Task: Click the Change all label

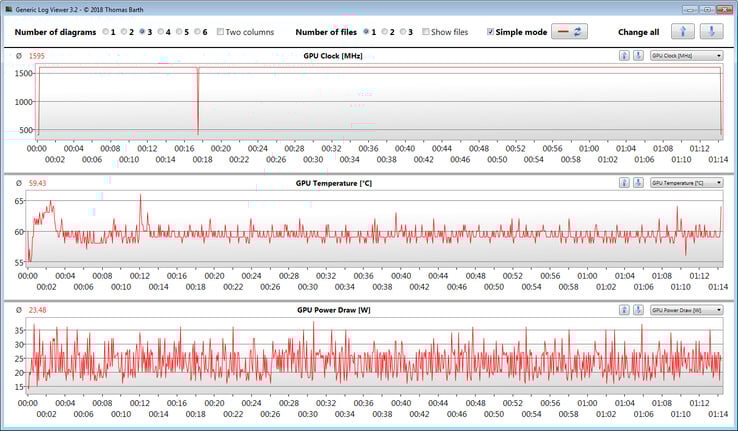Action: [638, 32]
